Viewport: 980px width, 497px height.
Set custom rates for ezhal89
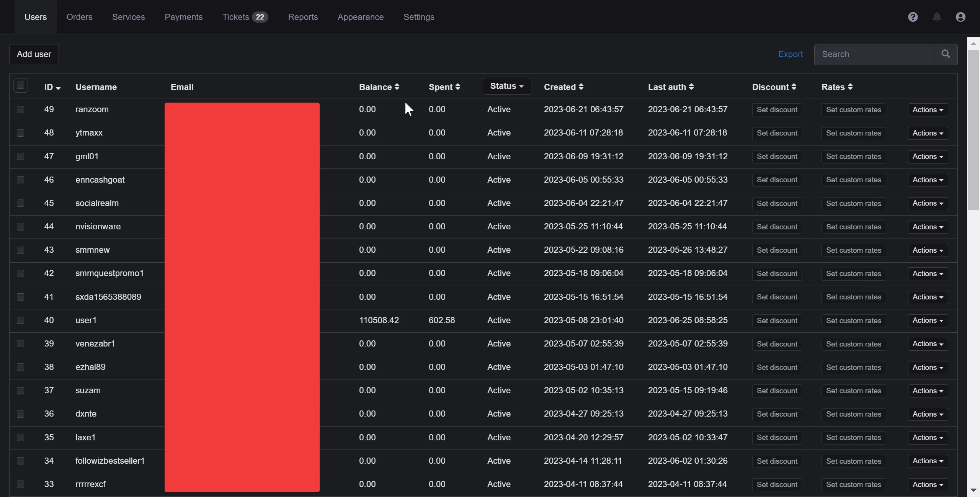pos(854,368)
